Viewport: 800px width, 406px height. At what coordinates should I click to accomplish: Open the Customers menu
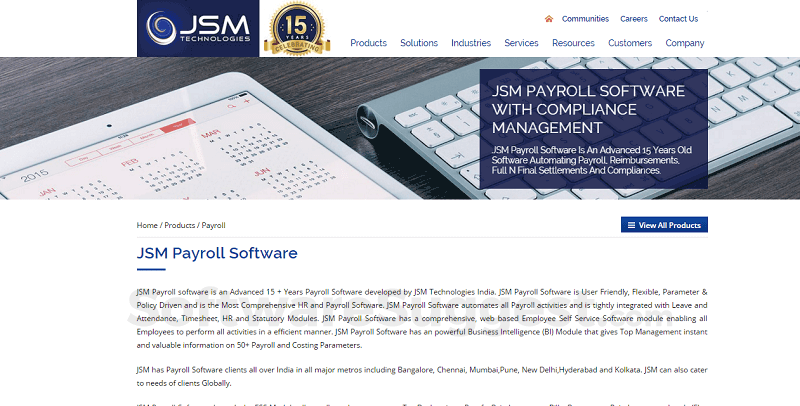click(x=630, y=43)
